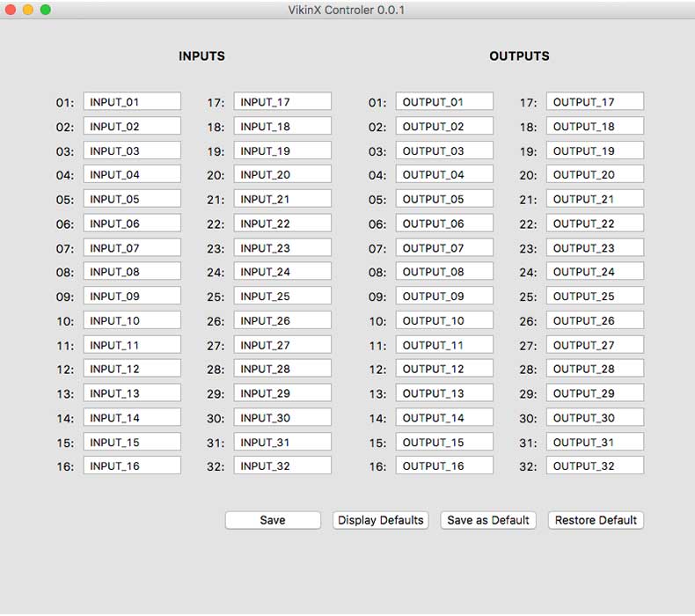The image size is (695, 616).
Task: Focus the OUTPUT_12 text field
Action: (x=444, y=369)
